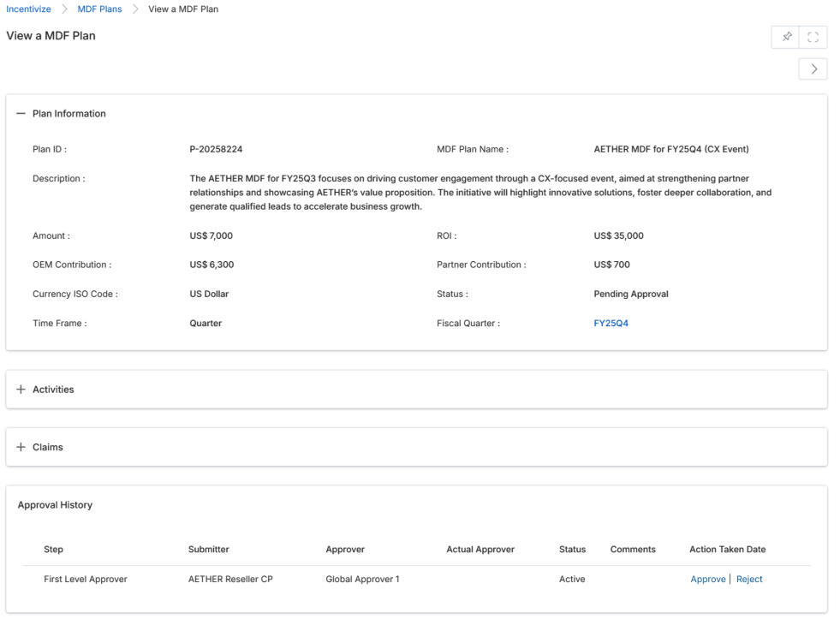Click the View a MDF Plan page title
Viewport: 840px width, 619px height.
tap(51, 36)
